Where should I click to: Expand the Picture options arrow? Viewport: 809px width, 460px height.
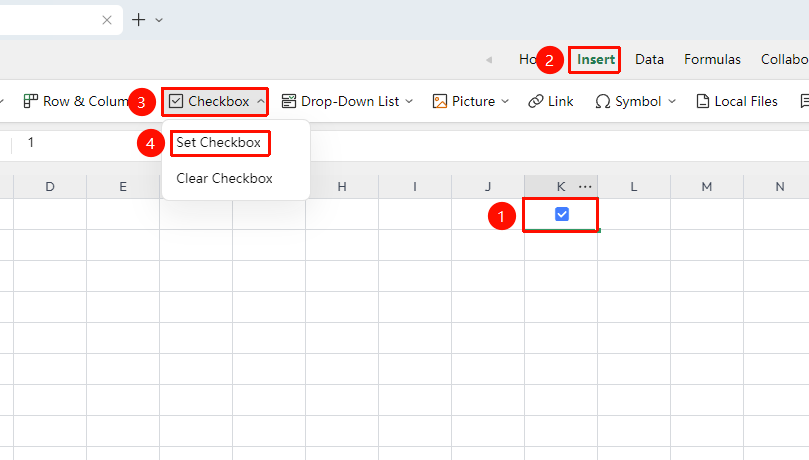tap(505, 102)
